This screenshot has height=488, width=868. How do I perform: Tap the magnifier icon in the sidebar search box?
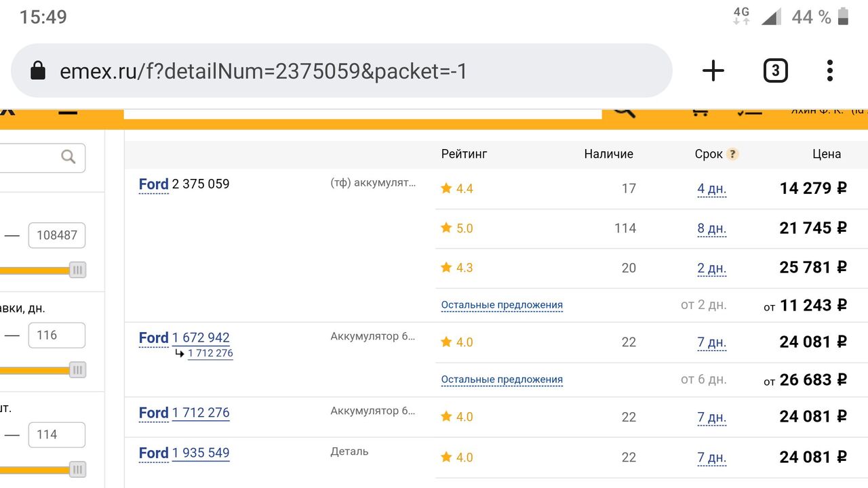[x=68, y=157]
